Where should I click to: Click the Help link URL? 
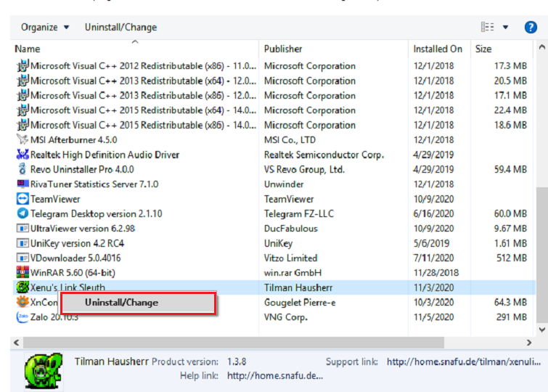tap(274, 375)
